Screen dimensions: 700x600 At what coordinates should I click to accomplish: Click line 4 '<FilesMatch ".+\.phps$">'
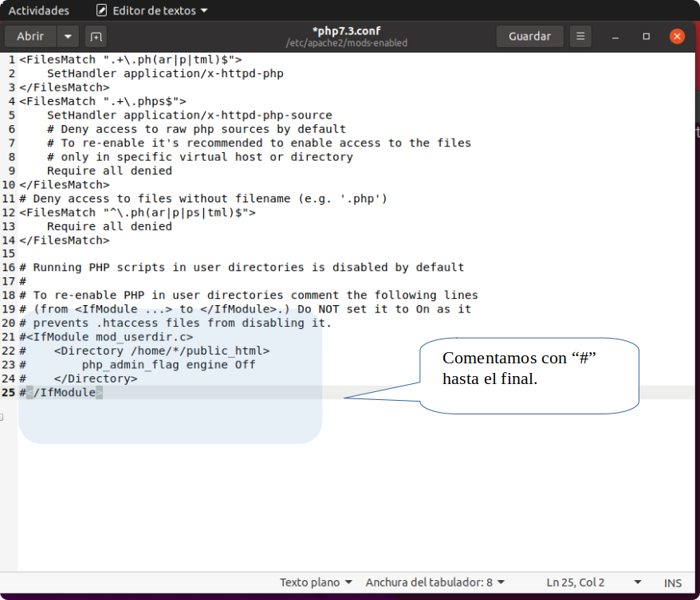103,101
